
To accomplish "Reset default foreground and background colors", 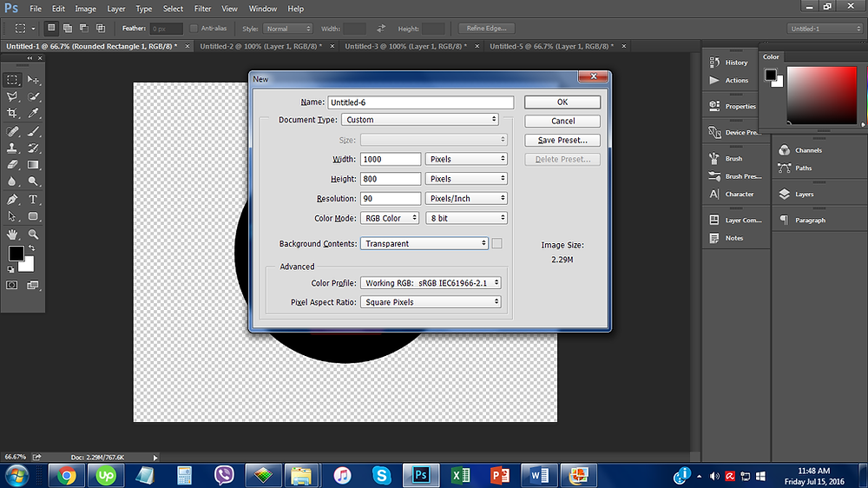I will 10,269.
